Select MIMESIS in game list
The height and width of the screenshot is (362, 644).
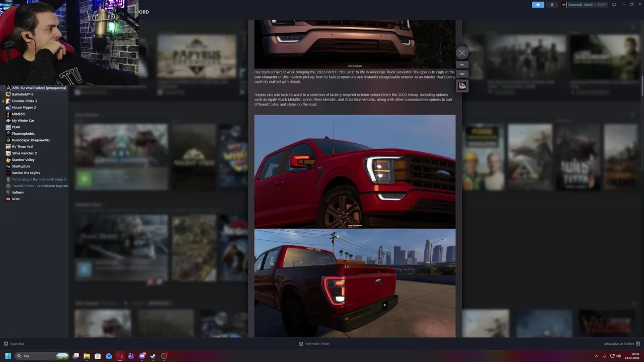19,114
